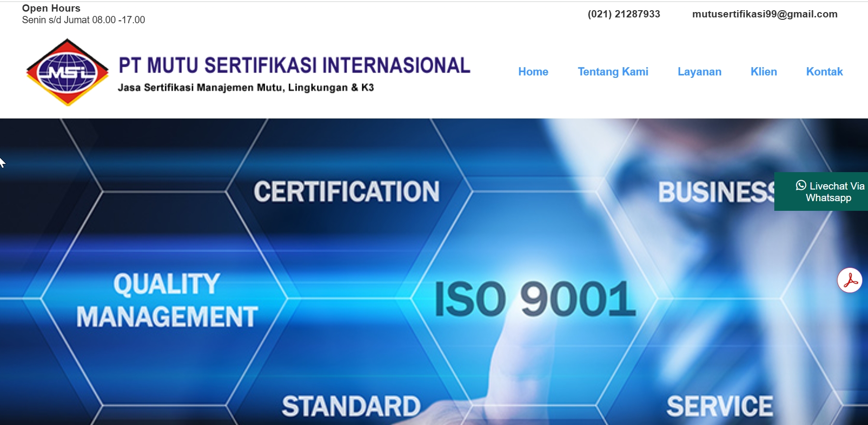Select Layanan in the navigation

tap(699, 72)
